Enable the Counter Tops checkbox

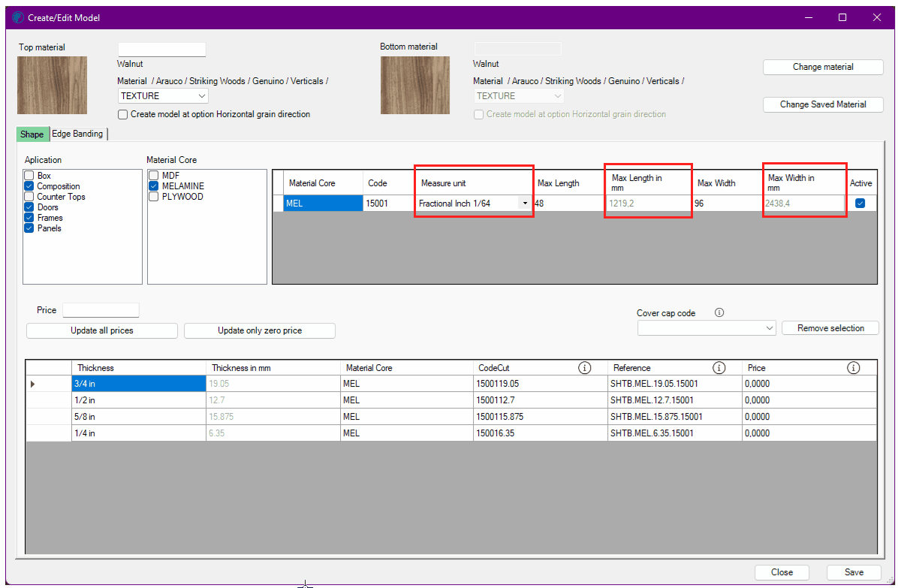click(x=29, y=197)
